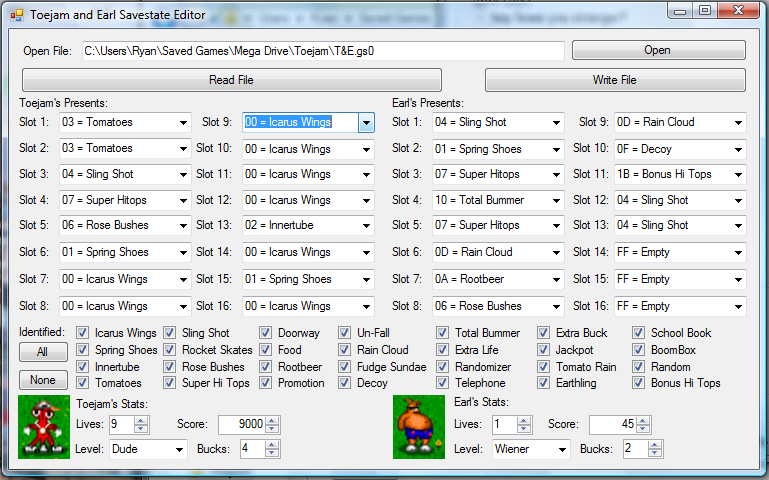Open Earl's Slot 14 Empty dropdown

point(738,253)
